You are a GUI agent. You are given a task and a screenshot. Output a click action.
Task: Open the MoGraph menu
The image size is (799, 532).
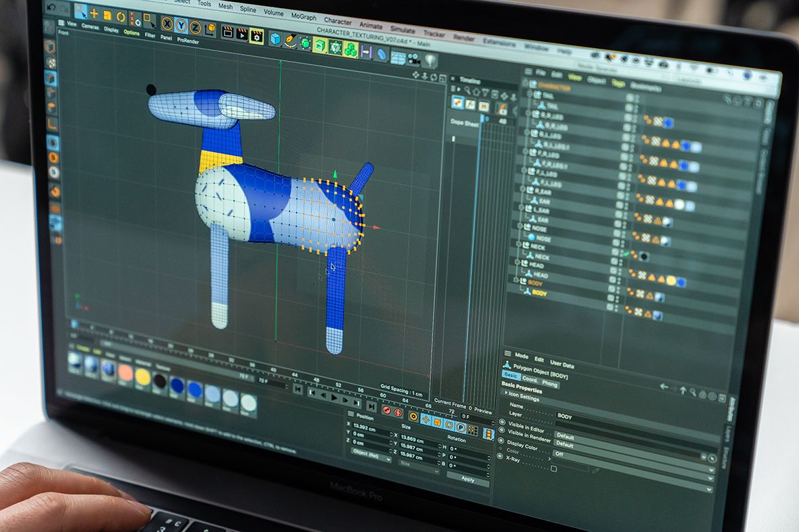tap(304, 17)
